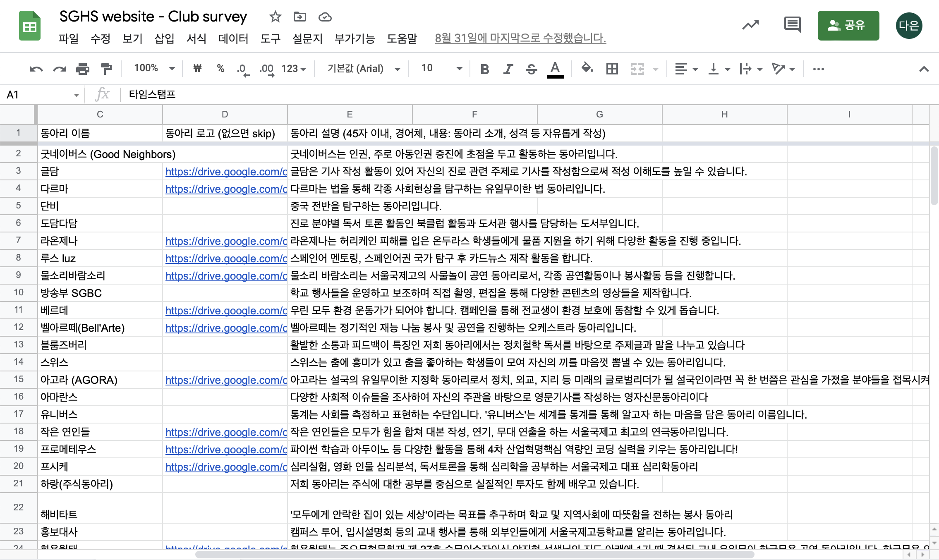This screenshot has height=560, width=939.
Task: Toggle strikethrough formatting
Action: click(x=531, y=69)
